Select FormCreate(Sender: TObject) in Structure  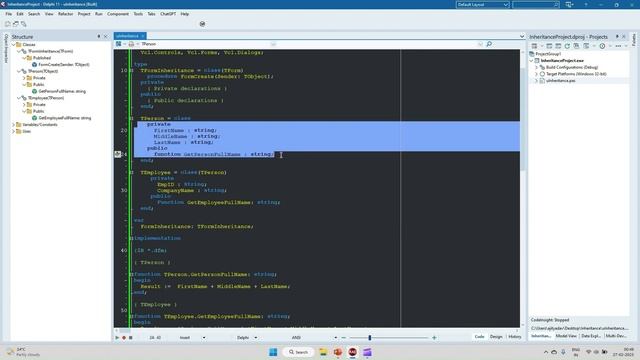click(x=64, y=64)
